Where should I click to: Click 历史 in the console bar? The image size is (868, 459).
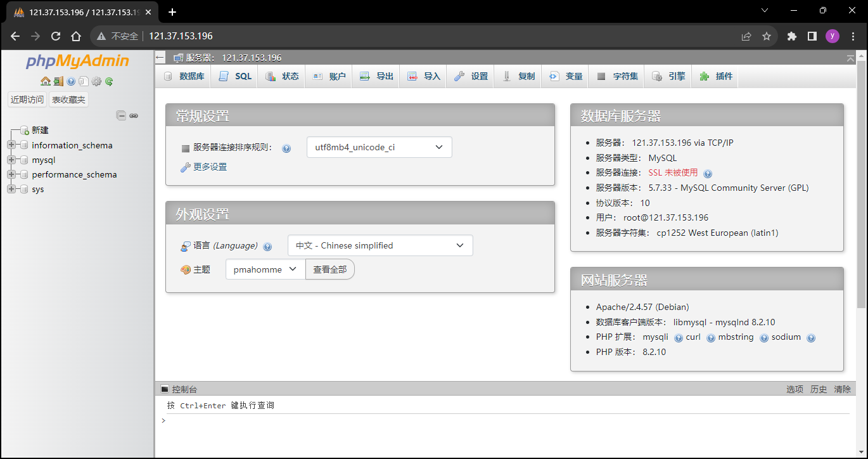(819, 389)
